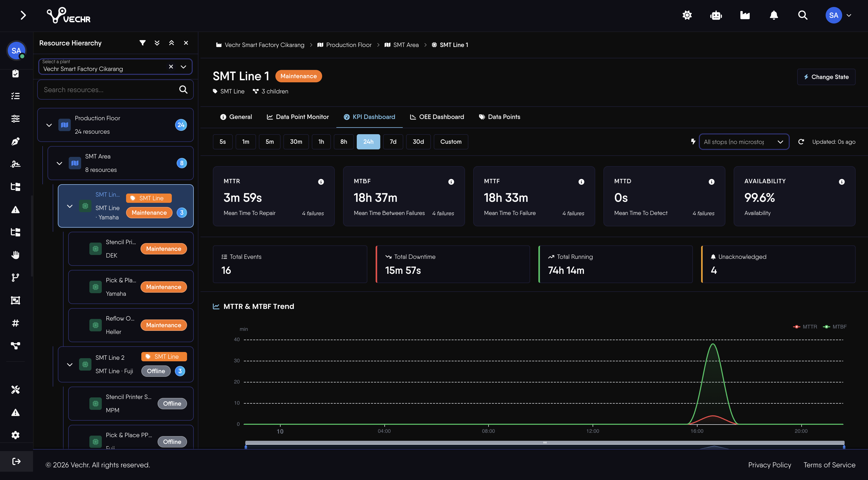Go to Production Floor in the breadcrumb
This screenshot has width=868, height=480.
pyautogui.click(x=344, y=45)
